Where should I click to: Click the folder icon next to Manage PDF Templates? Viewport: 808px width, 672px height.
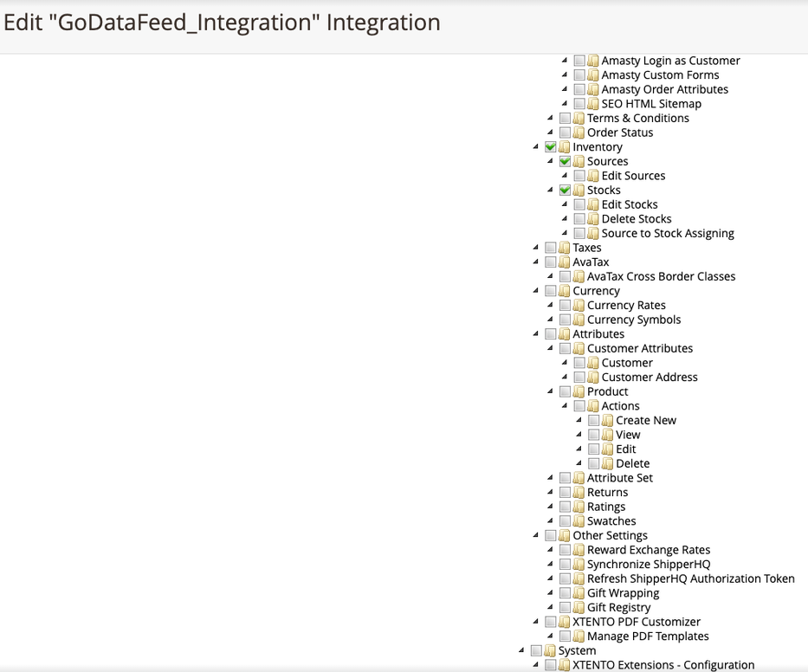click(x=579, y=636)
